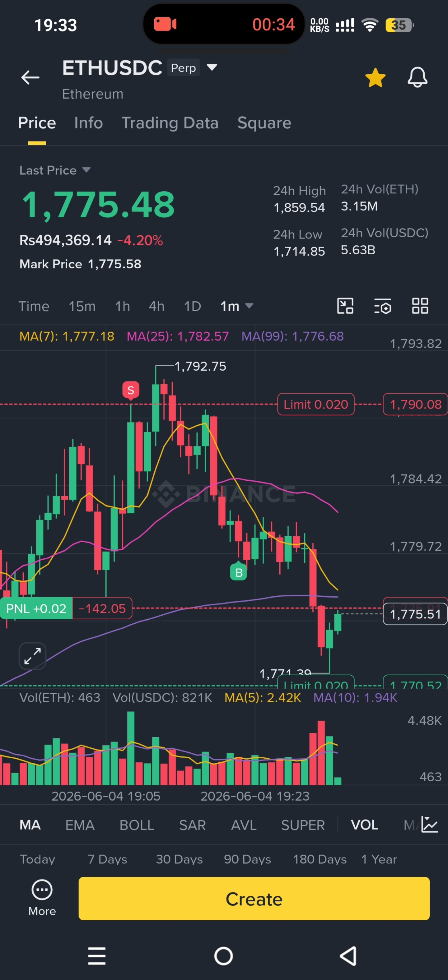Tap the Mark Price 1,775.58 text
The width and height of the screenshot is (448, 980).
tap(80, 264)
